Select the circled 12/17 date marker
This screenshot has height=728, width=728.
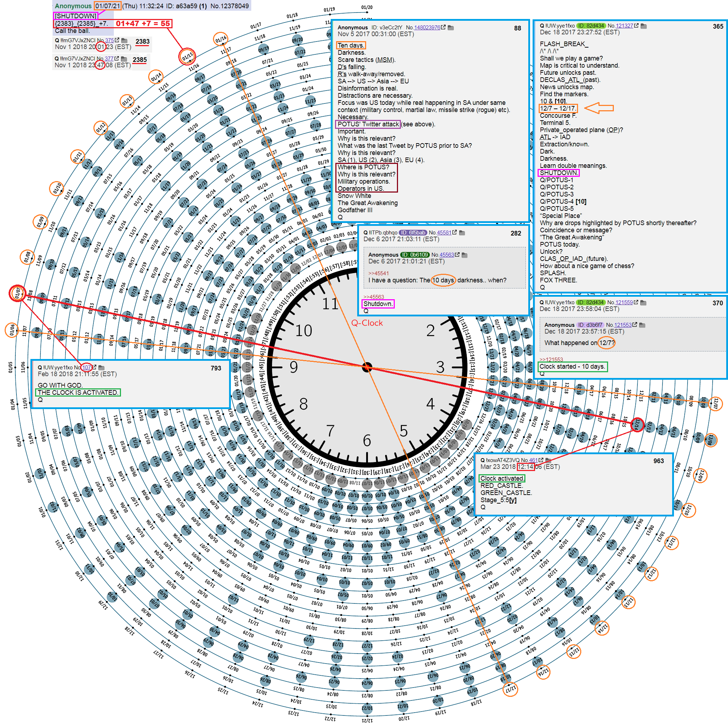point(511,689)
